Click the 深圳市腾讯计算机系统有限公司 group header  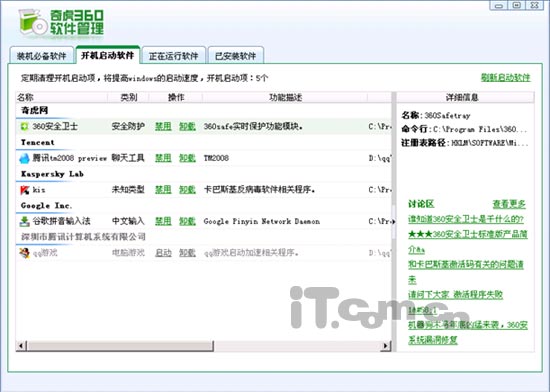83,237
